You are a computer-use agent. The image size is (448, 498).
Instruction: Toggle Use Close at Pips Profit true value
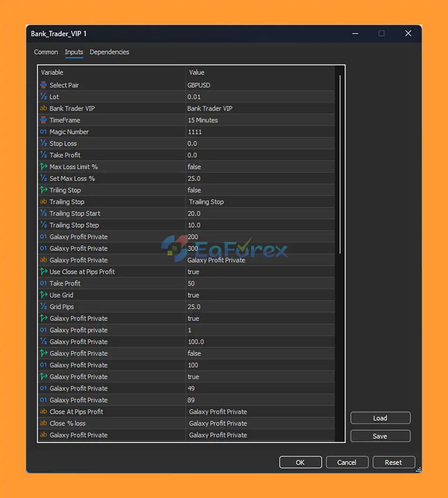pos(193,272)
